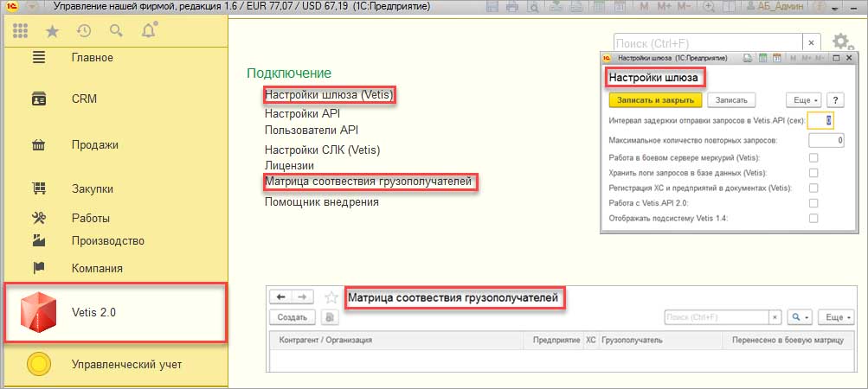This screenshot has width=868, height=389.
Task: Click the global search magnifier icon
Action: (x=116, y=30)
